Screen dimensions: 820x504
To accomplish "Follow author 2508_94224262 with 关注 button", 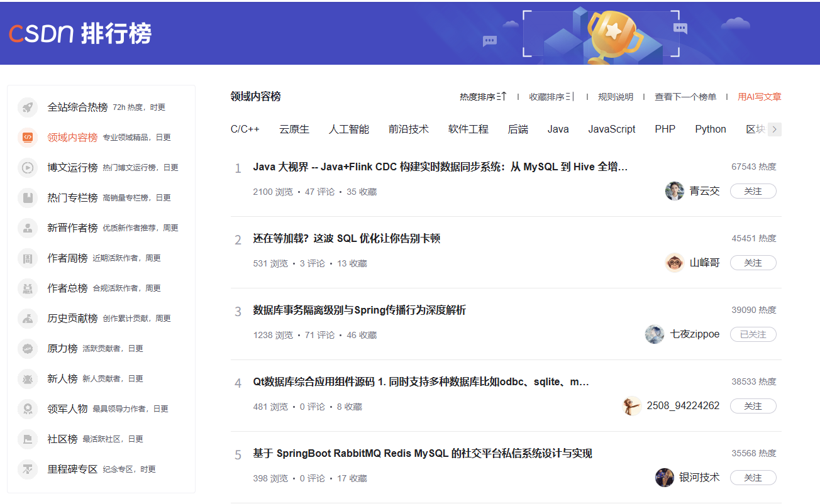I will [753, 406].
